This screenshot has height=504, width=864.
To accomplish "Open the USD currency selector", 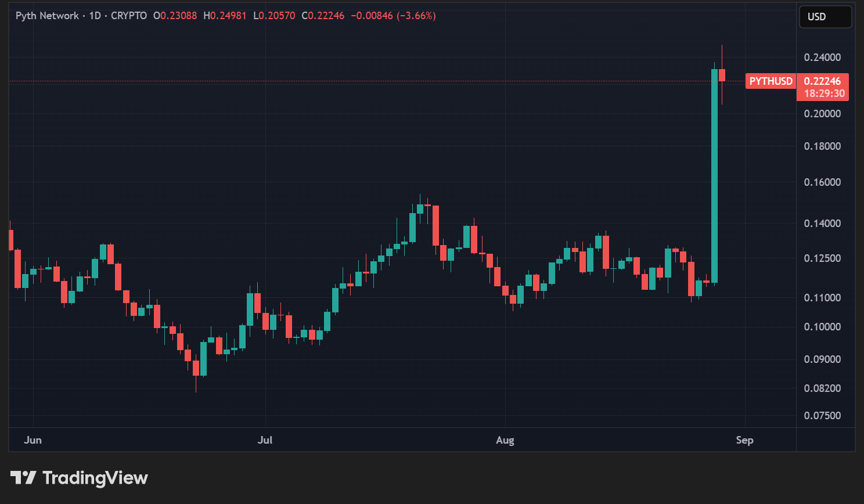I will 825,17.
